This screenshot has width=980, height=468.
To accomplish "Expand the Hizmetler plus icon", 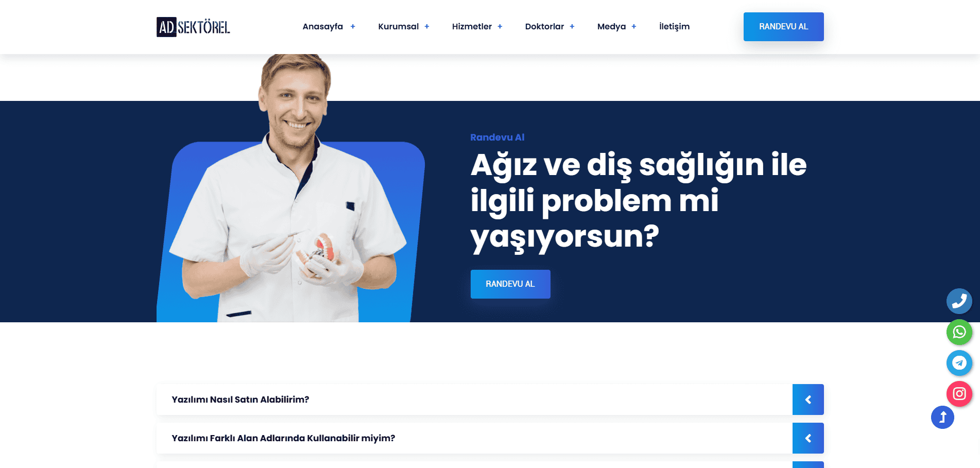I will point(500,27).
